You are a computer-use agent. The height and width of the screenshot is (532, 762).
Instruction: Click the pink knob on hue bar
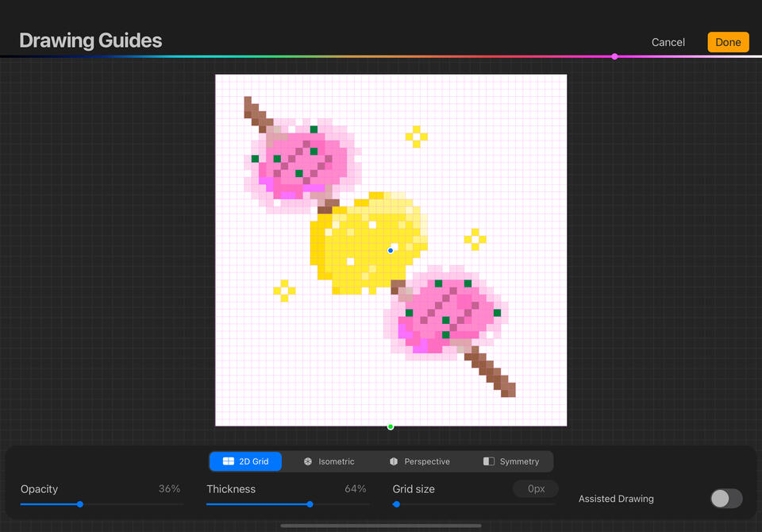[x=614, y=56]
